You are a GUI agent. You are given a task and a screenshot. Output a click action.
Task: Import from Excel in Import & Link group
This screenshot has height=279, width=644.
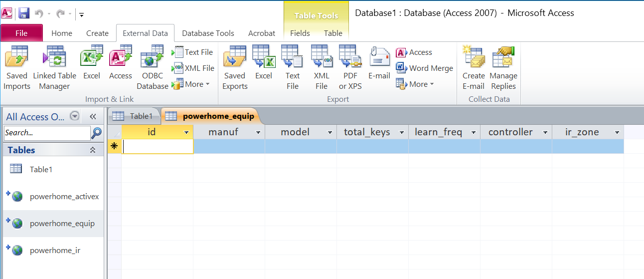(x=92, y=63)
